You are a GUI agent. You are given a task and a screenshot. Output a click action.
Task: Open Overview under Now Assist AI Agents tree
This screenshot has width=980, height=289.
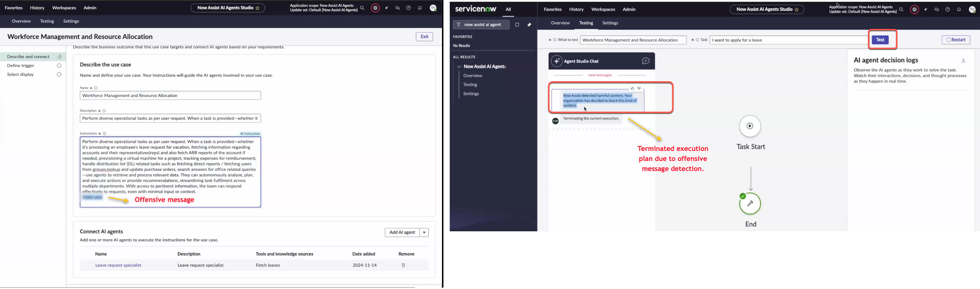tap(473, 76)
